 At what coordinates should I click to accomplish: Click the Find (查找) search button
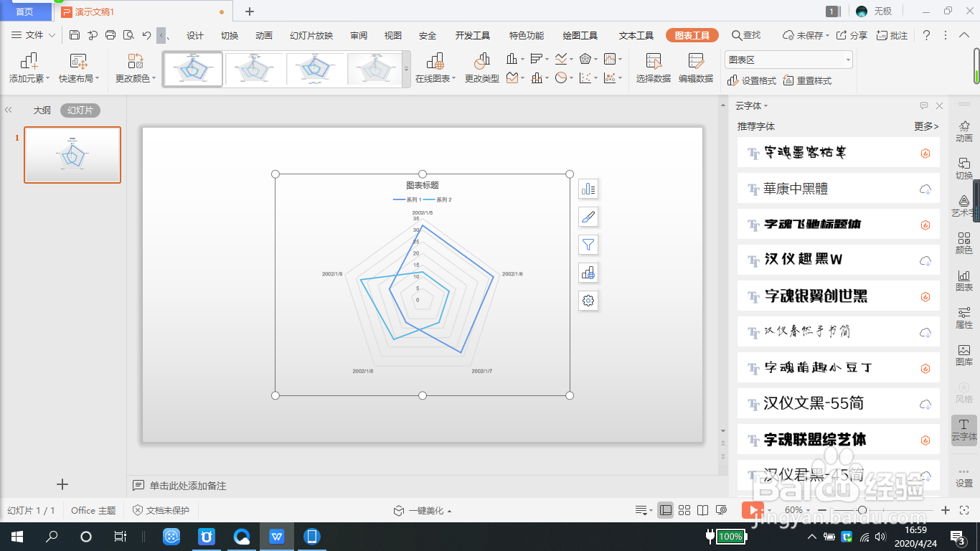pos(746,35)
